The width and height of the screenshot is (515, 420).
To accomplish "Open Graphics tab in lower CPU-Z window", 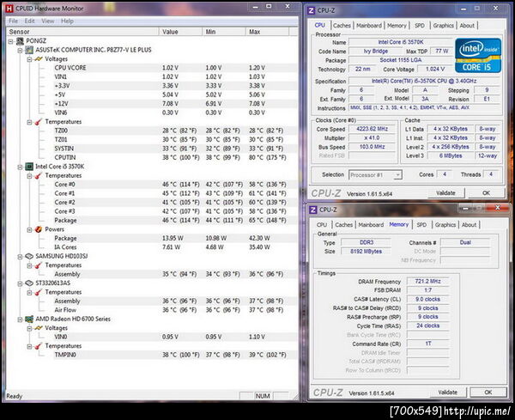I will pyautogui.click(x=445, y=225).
